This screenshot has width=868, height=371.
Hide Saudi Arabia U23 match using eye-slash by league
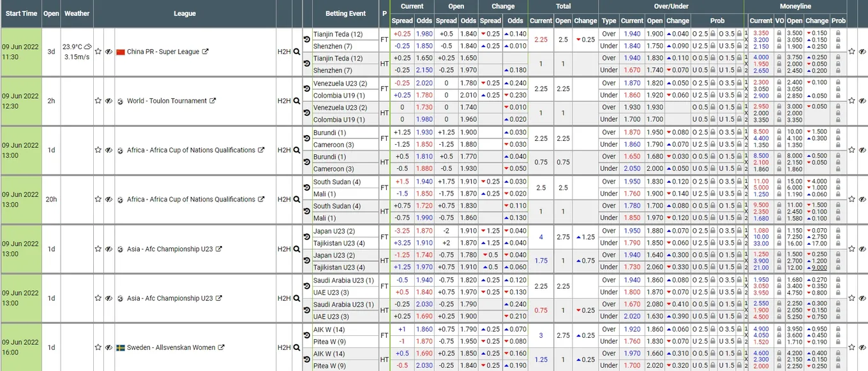pyautogui.click(x=109, y=298)
